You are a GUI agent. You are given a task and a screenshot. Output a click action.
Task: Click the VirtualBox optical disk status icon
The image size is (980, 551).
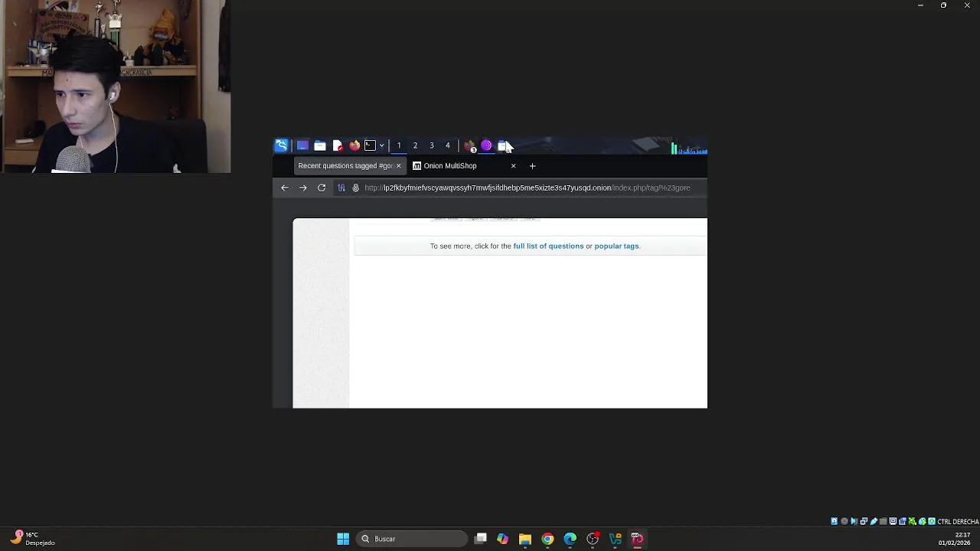coord(844,521)
